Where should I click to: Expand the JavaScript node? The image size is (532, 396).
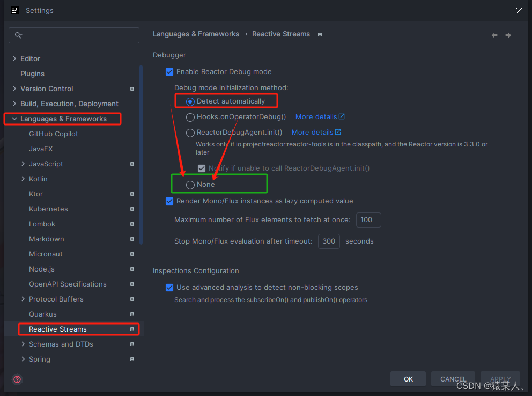pyautogui.click(x=23, y=164)
